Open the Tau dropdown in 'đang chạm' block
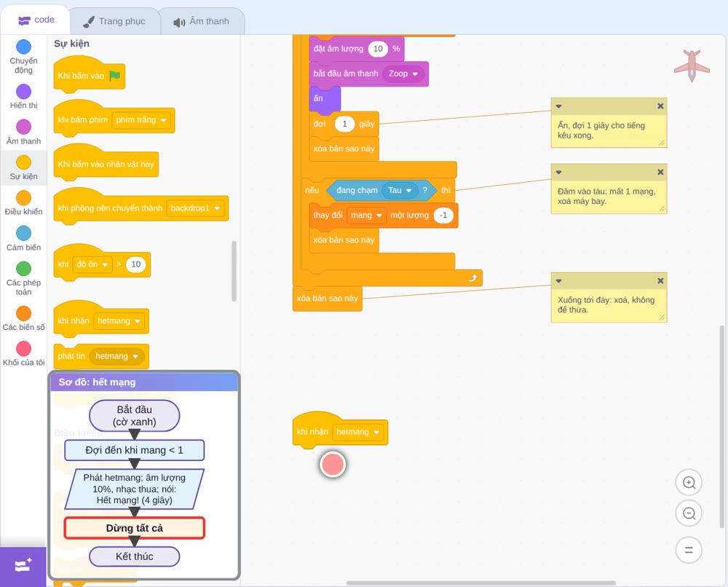This screenshot has width=728, height=587. pyautogui.click(x=400, y=190)
